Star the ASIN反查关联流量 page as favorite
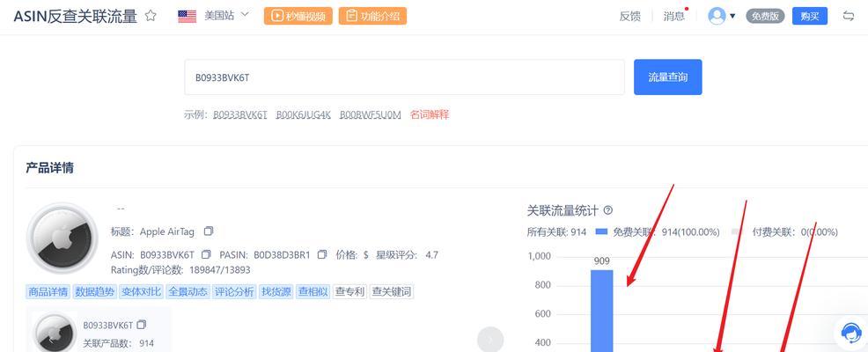 pyautogui.click(x=150, y=16)
